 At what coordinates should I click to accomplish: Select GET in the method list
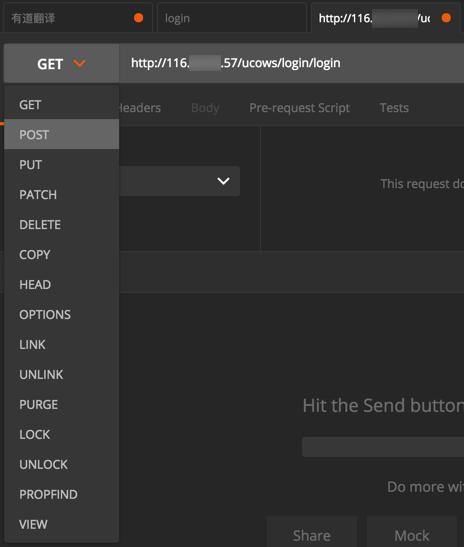pyautogui.click(x=61, y=105)
